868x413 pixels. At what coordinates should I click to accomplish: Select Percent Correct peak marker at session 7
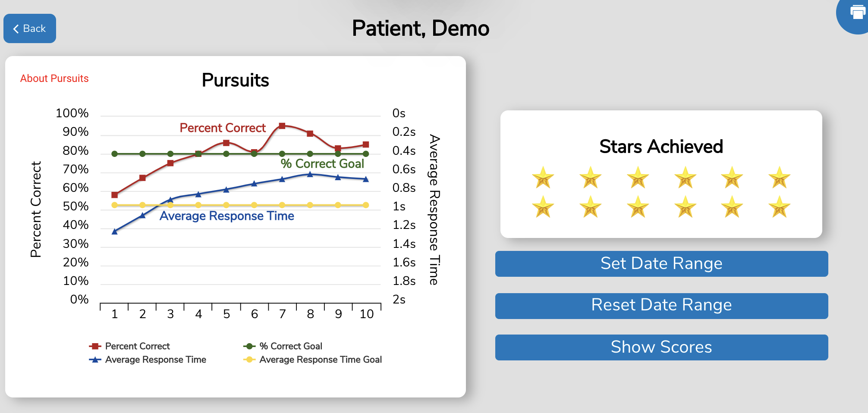click(282, 126)
